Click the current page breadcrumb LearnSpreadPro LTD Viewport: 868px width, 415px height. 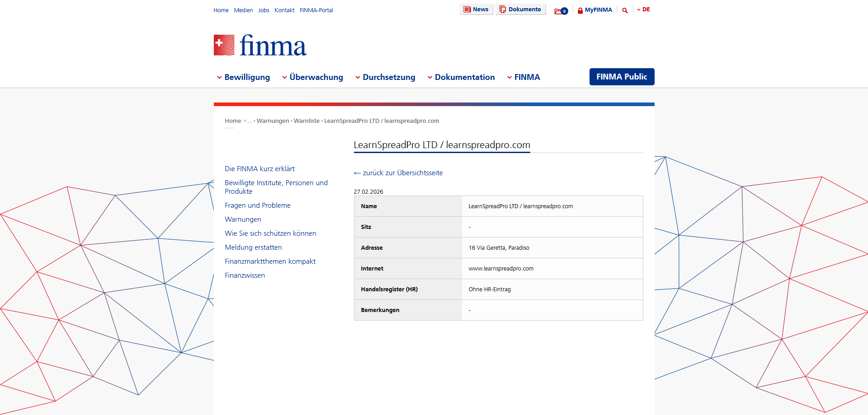382,121
